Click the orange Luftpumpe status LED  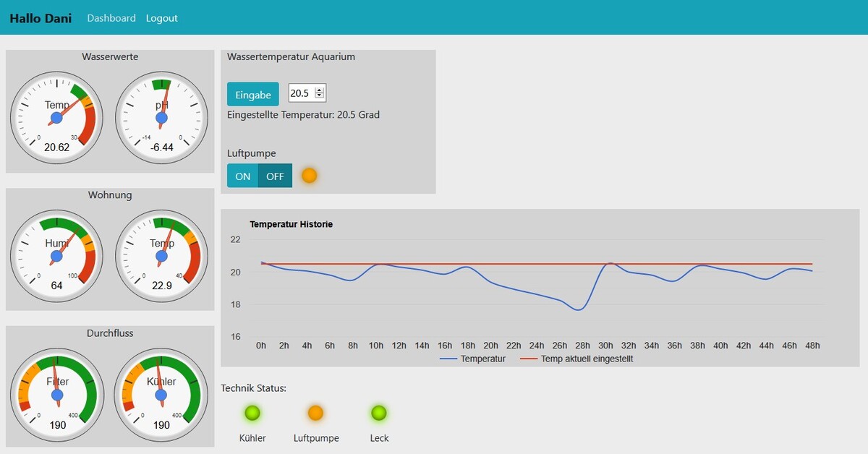(315, 413)
